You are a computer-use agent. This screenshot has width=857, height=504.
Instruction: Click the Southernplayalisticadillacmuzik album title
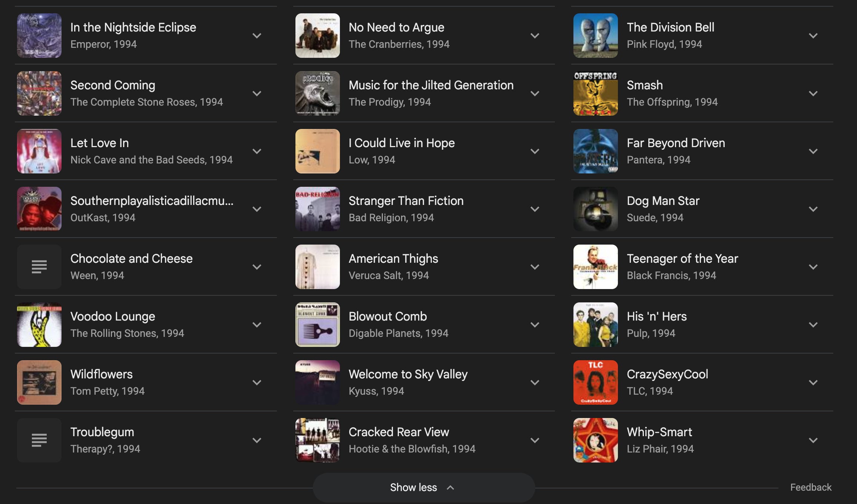click(x=152, y=201)
